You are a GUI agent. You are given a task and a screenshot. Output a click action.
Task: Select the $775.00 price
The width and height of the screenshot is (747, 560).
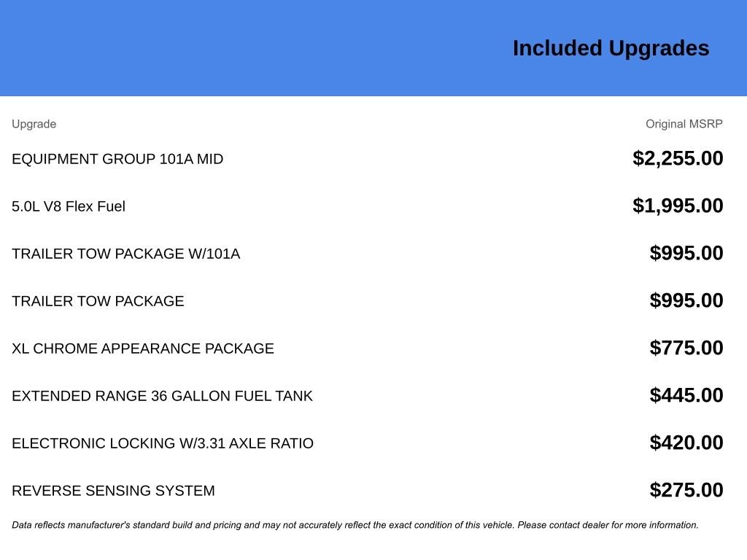coord(686,348)
